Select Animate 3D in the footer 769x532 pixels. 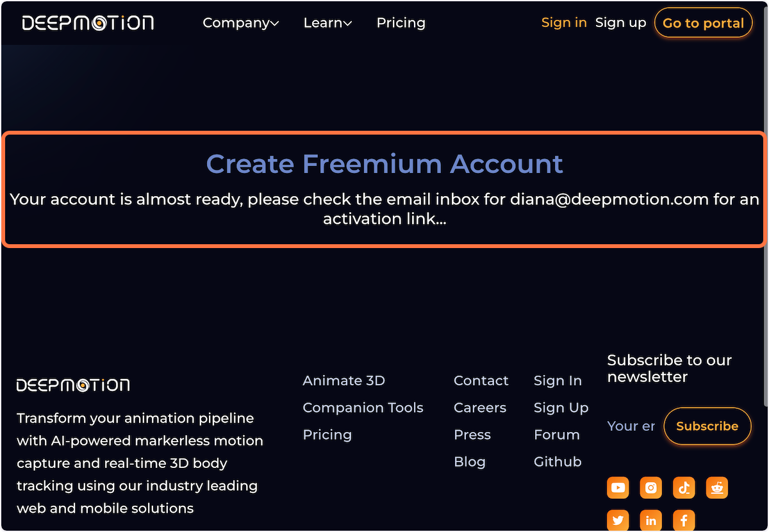(x=343, y=380)
